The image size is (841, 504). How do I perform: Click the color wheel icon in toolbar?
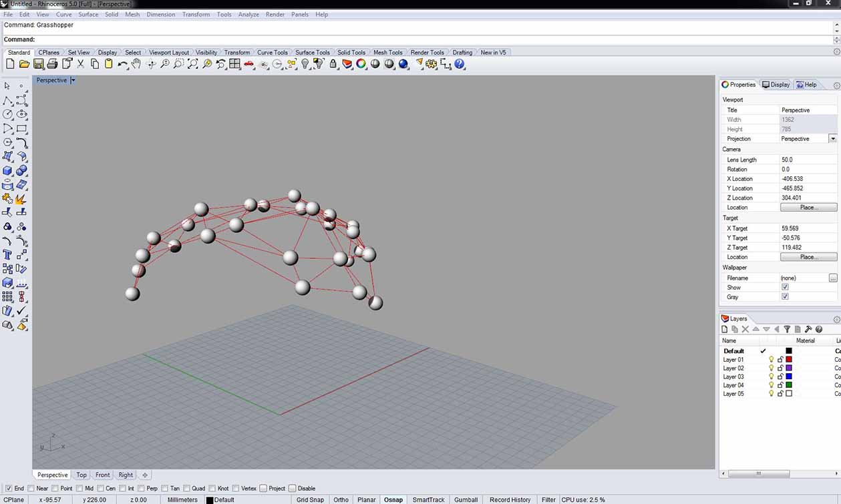click(x=361, y=64)
